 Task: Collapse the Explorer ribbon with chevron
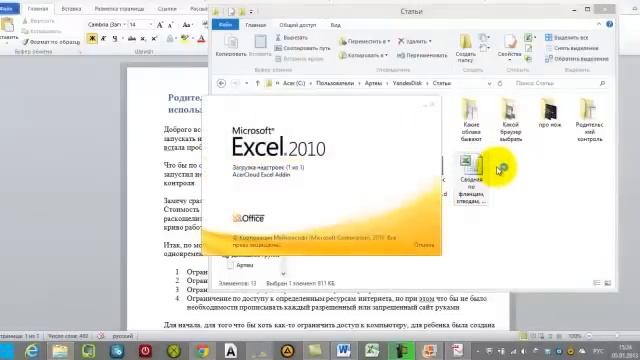tap(599, 24)
